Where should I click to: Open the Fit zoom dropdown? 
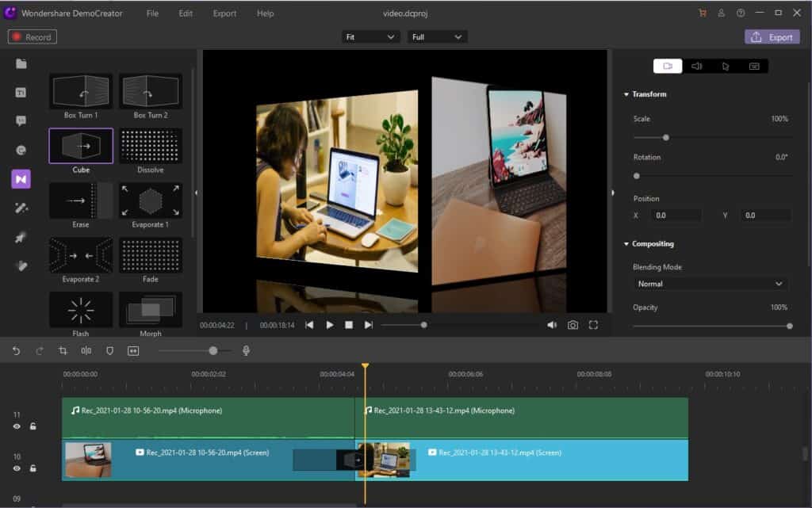pyautogui.click(x=370, y=37)
